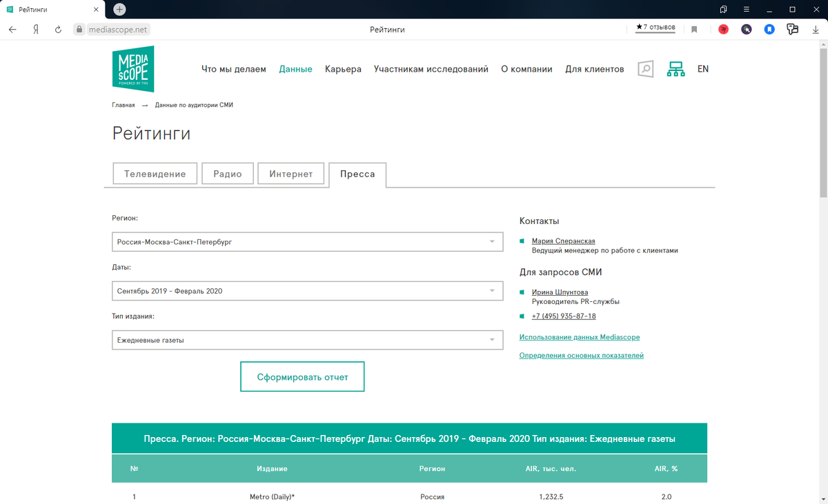
Task: Click the AIR, тыс. чел. column header
Action: click(x=551, y=468)
